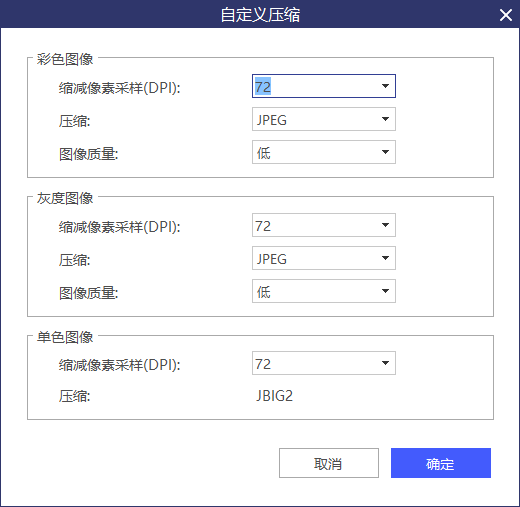The image size is (520, 507).
Task: Click the JBIG2 compression text
Action: (274, 396)
